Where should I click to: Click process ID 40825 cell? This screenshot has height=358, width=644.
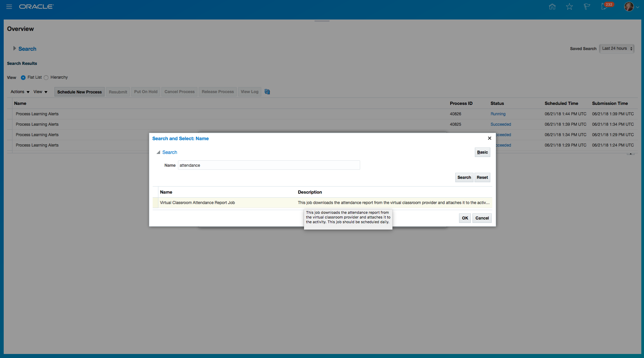[x=456, y=124]
